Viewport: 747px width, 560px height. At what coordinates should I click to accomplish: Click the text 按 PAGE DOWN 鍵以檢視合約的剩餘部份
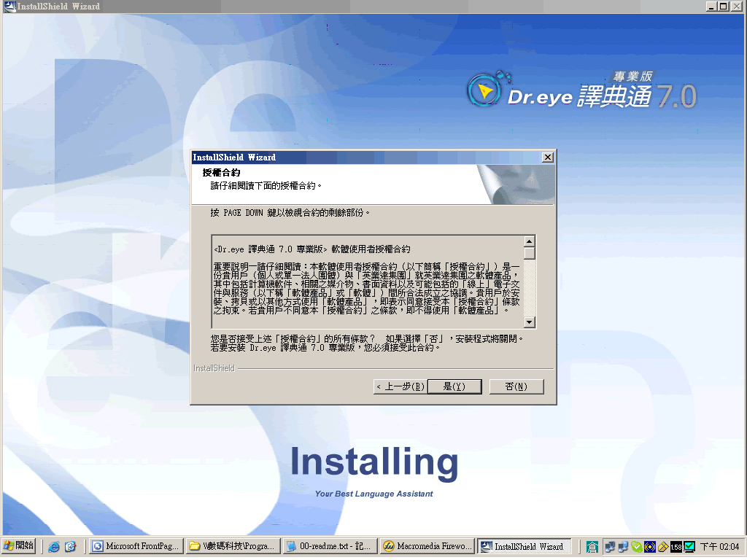click(x=290, y=212)
